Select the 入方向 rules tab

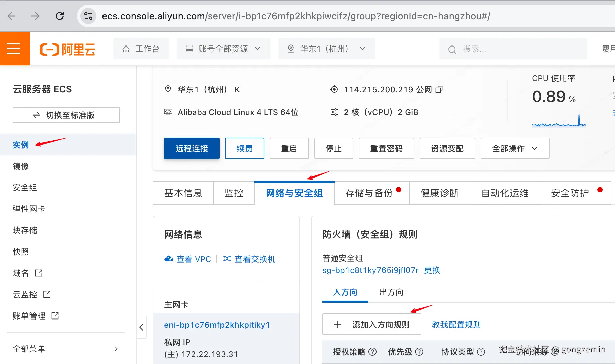click(x=345, y=292)
